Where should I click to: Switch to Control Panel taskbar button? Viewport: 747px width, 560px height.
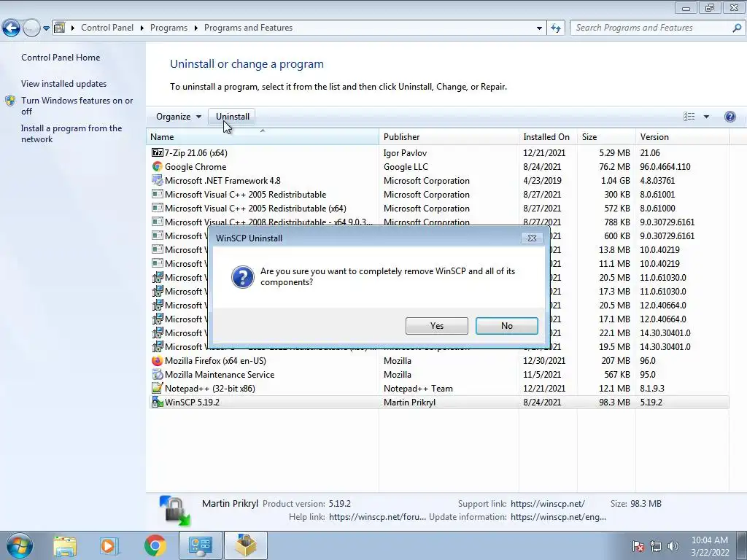tap(200, 545)
